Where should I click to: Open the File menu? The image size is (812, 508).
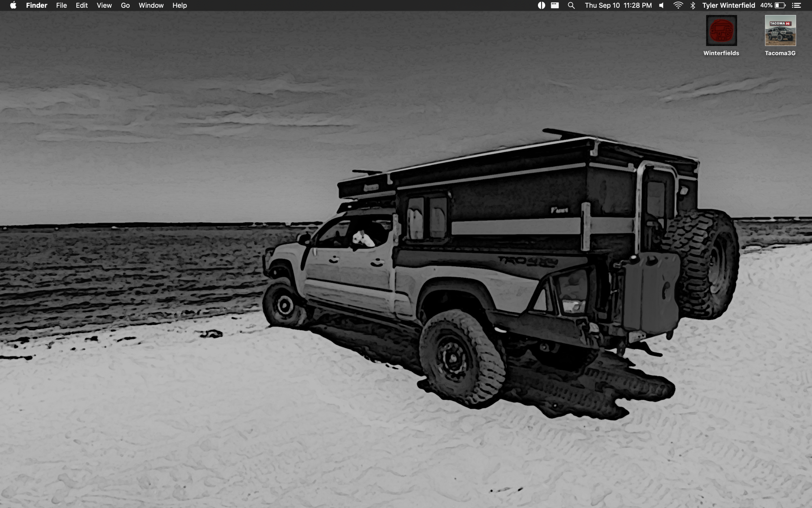(61, 5)
